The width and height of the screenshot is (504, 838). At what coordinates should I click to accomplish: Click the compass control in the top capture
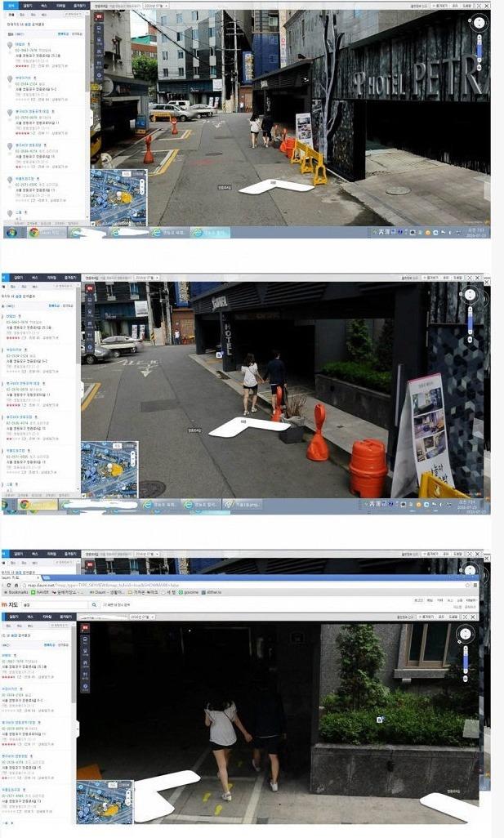(x=479, y=22)
